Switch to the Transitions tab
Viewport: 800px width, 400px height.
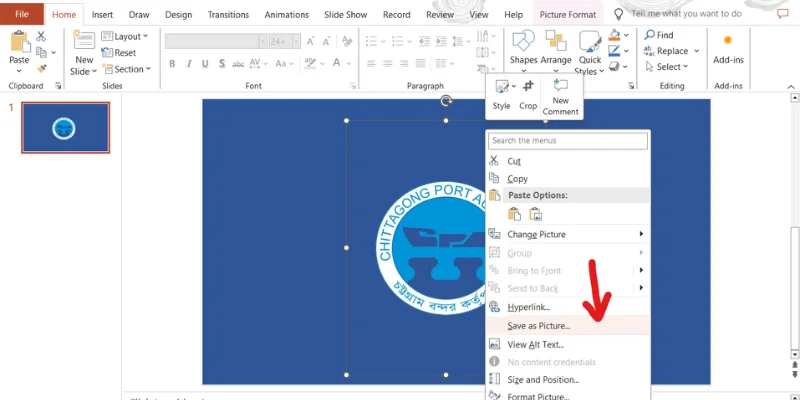[x=228, y=15]
